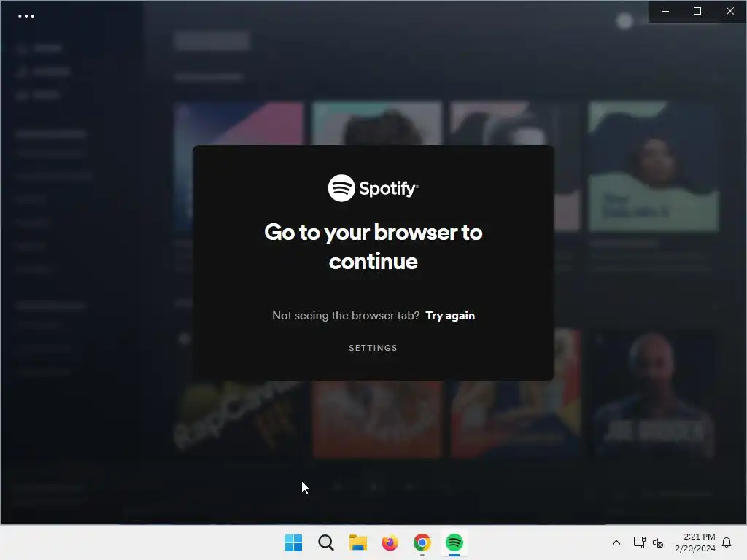Click the muted volume tray icon
The image size is (747, 560).
(658, 542)
